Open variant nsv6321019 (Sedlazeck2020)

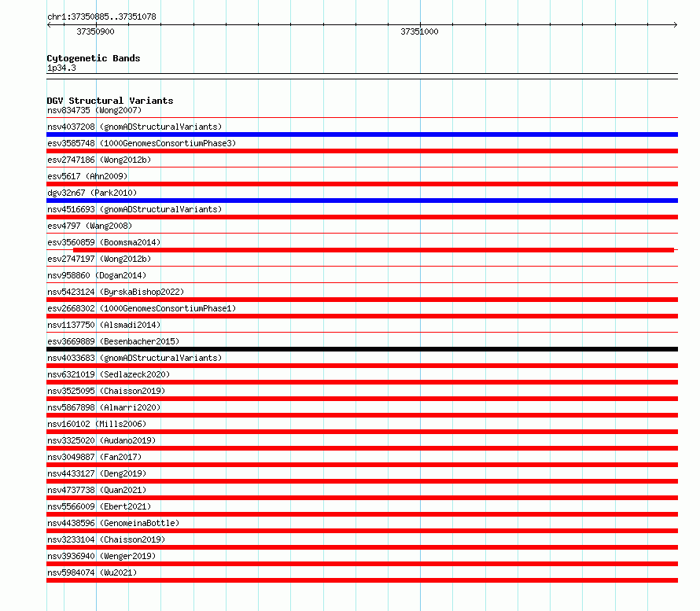point(109,374)
